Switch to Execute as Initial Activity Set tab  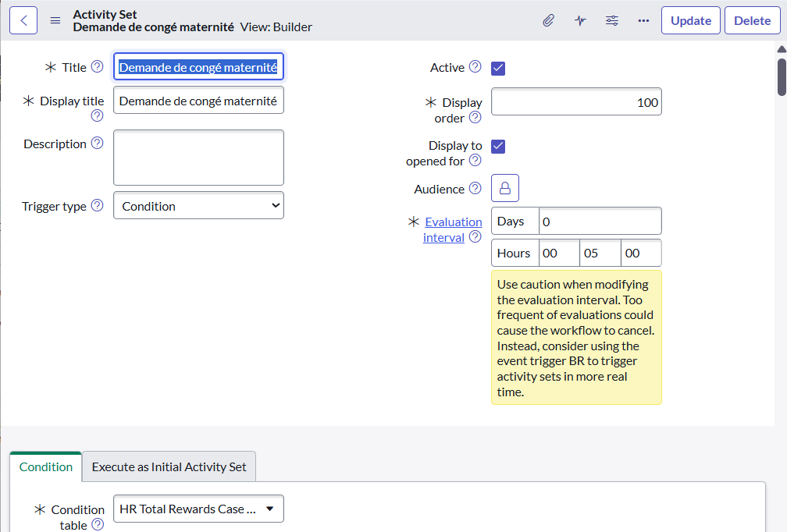pyautogui.click(x=169, y=466)
